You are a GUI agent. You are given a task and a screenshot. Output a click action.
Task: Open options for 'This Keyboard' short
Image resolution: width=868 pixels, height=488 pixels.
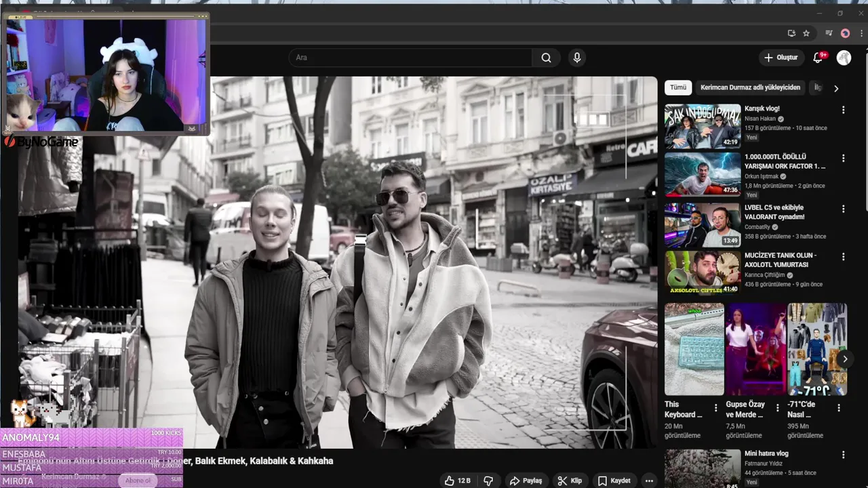point(715,408)
